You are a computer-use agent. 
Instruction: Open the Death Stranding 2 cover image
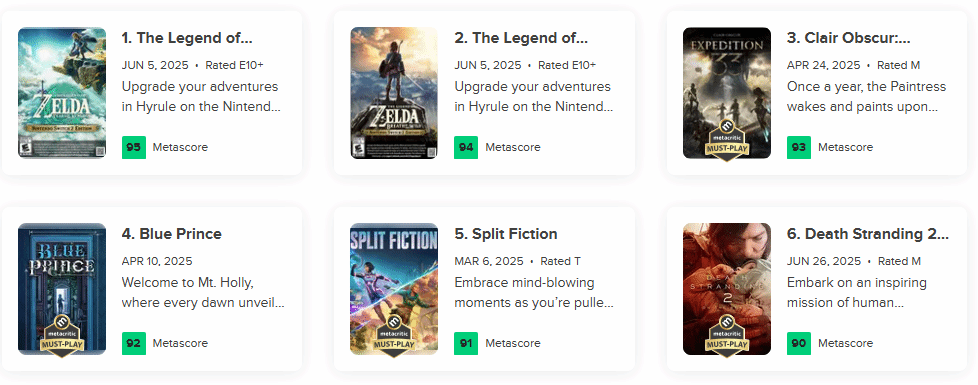click(727, 289)
